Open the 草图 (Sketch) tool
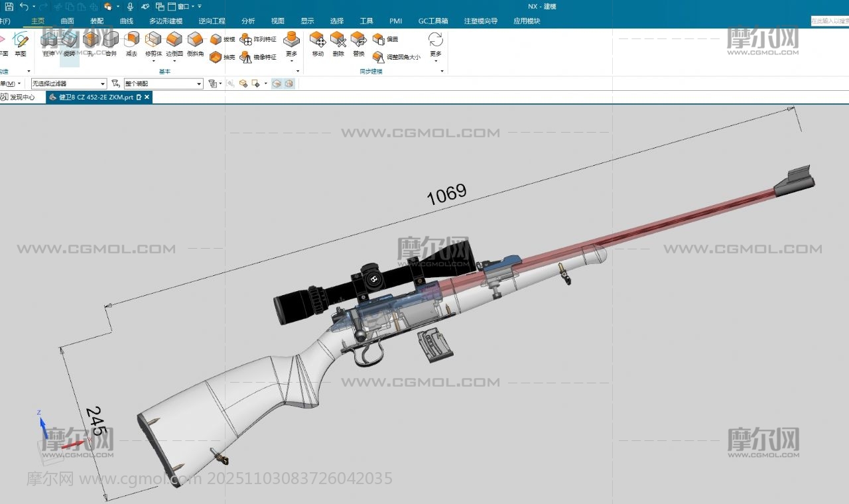 20,42
